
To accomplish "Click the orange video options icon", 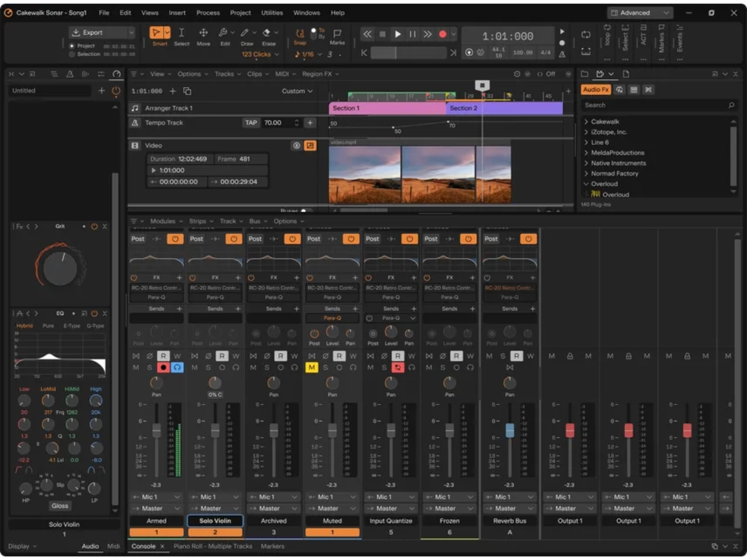I will [x=310, y=146].
